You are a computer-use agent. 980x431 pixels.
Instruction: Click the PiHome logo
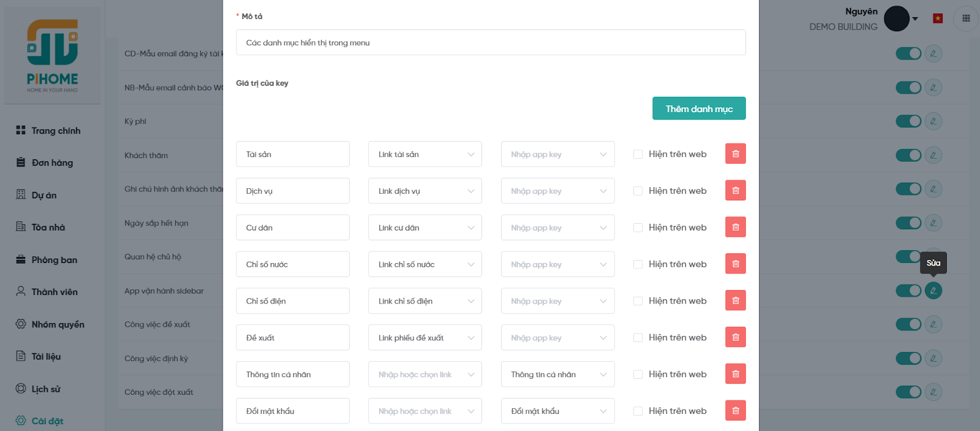[53, 55]
